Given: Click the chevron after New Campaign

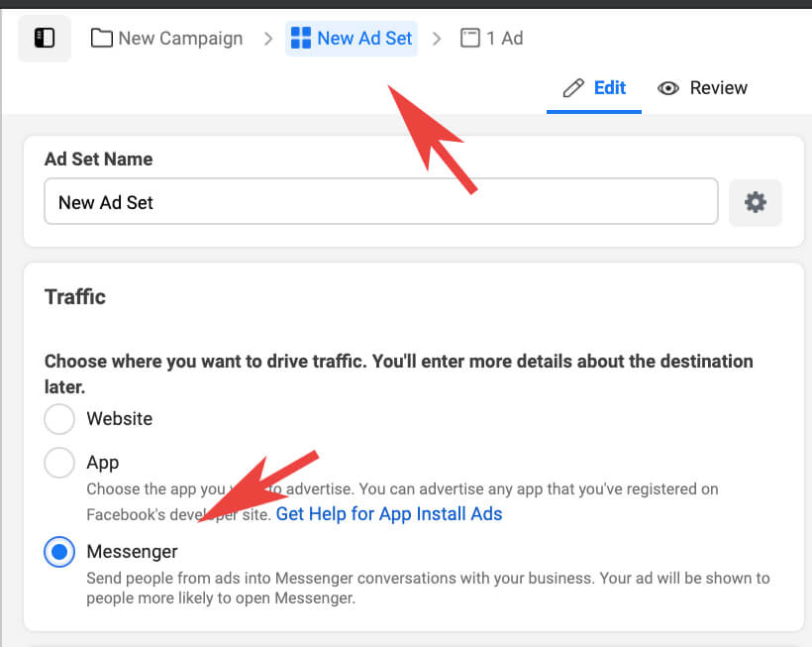Looking at the screenshot, I should (267, 39).
